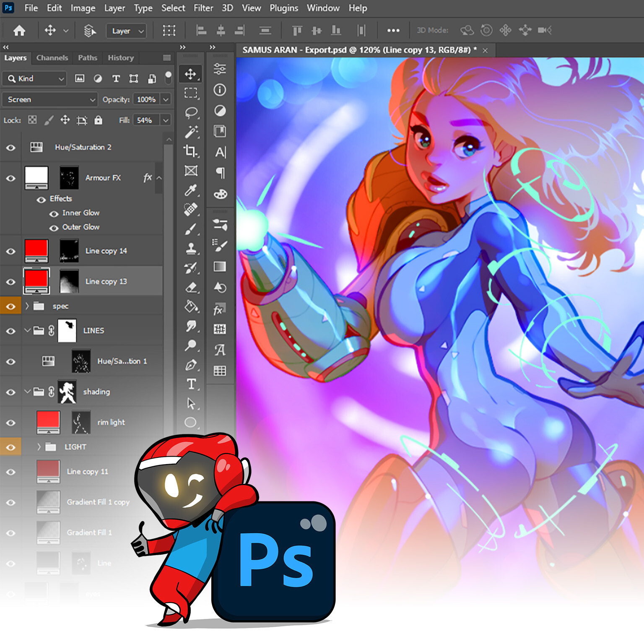Switch to the Channels tab
The height and width of the screenshot is (644, 644).
tap(52, 58)
